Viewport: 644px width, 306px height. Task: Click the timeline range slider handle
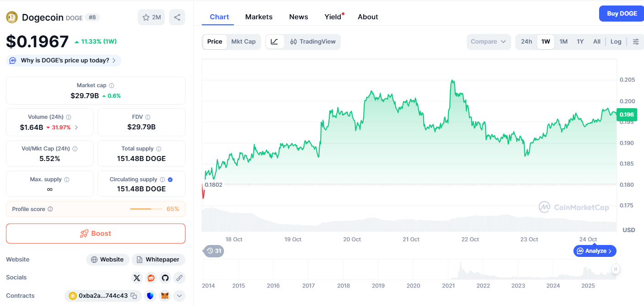pos(616,269)
